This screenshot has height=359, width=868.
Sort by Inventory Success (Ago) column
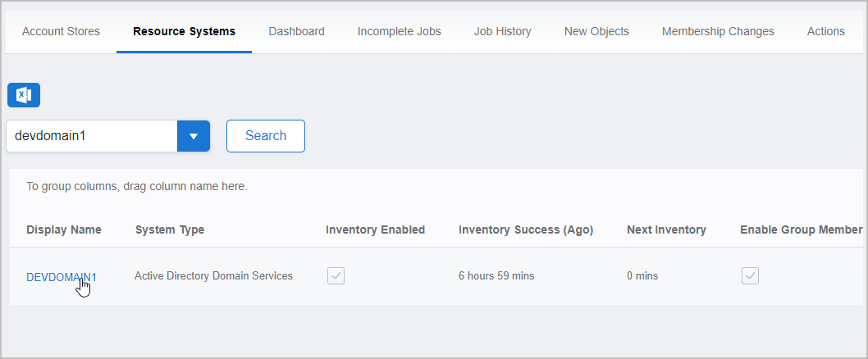tap(526, 229)
